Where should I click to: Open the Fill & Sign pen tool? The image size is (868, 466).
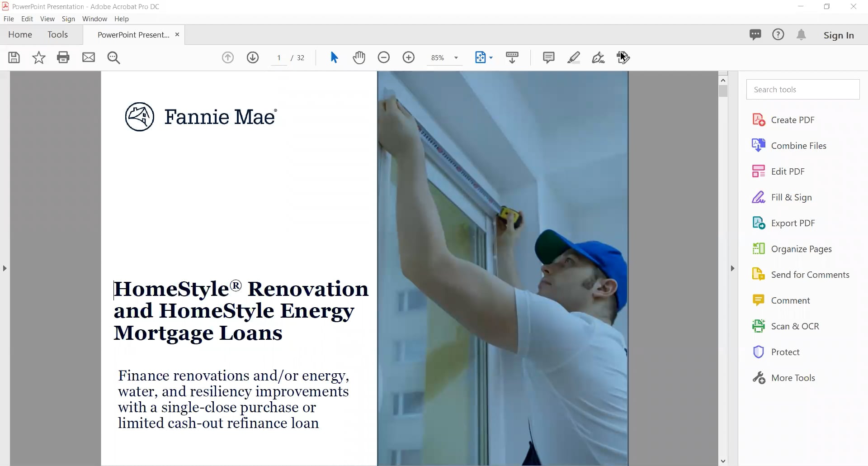tap(598, 57)
